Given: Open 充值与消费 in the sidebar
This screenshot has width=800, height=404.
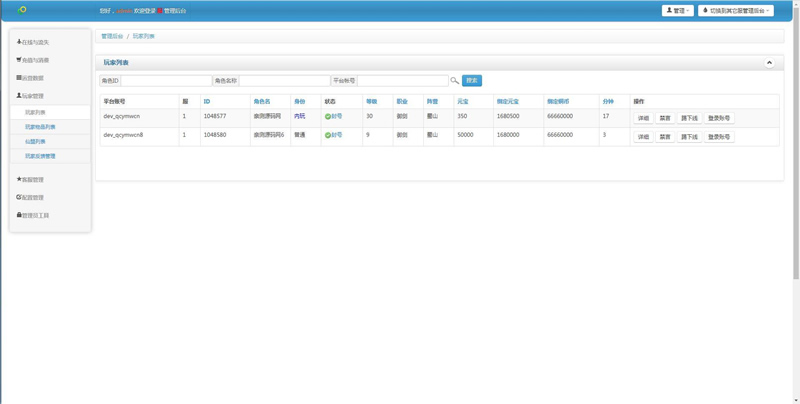Looking at the screenshot, I should coord(33,60).
